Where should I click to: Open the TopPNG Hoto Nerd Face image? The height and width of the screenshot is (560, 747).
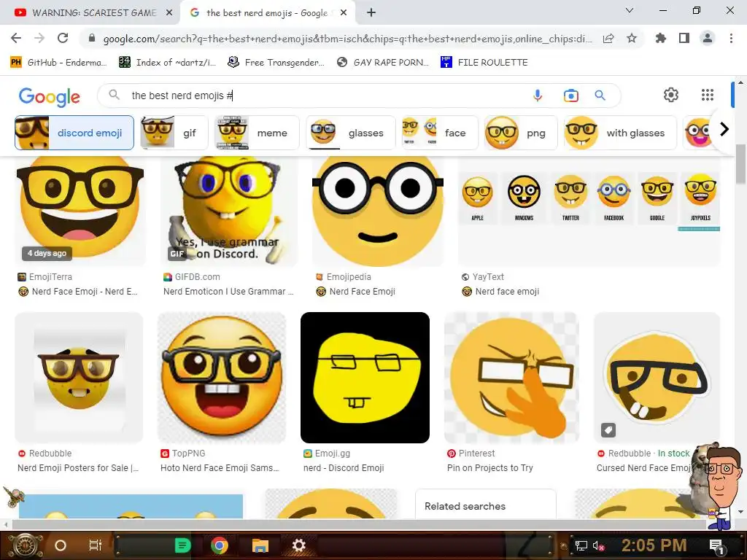pos(222,378)
